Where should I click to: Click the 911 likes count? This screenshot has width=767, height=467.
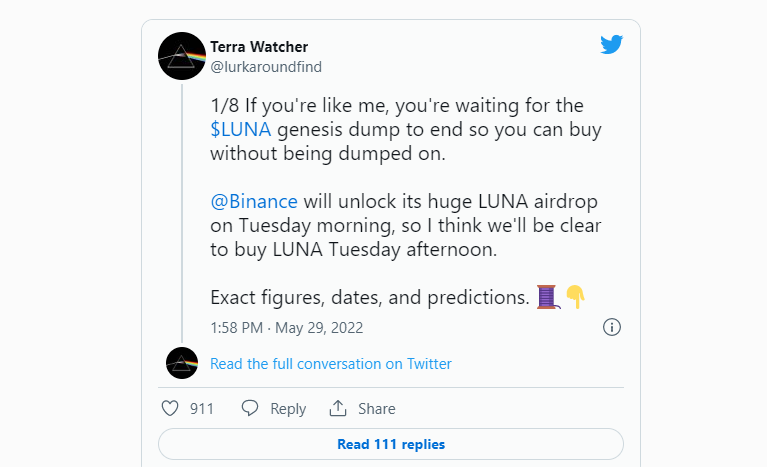point(202,408)
